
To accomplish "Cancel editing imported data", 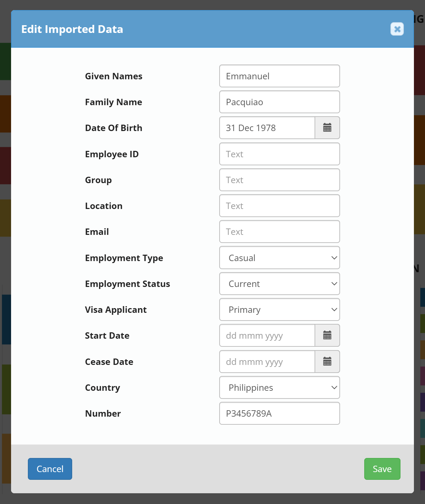I will click(50, 469).
